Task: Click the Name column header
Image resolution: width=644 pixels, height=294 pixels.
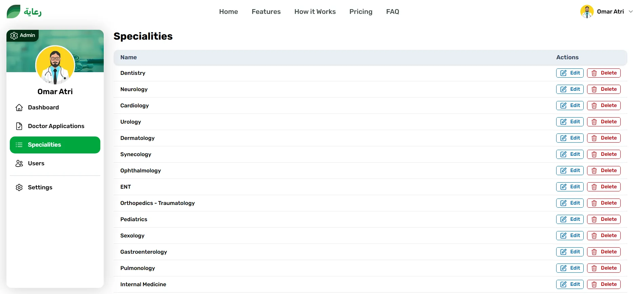Action: tap(128, 58)
